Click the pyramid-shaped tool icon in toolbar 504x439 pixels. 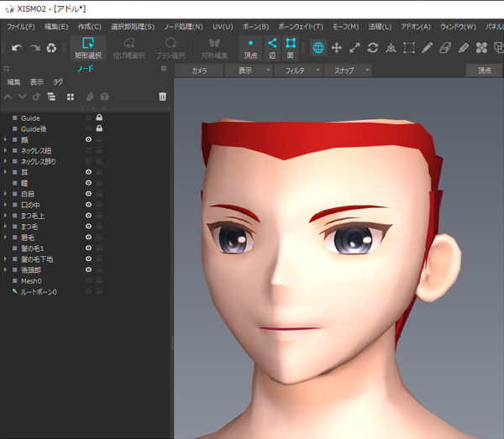pos(391,48)
